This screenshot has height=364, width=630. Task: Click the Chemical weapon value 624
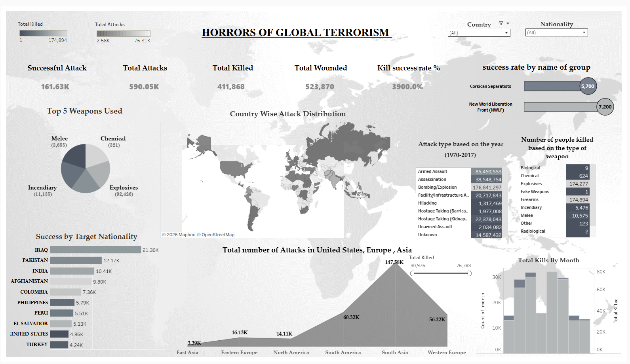pyautogui.click(x=578, y=176)
